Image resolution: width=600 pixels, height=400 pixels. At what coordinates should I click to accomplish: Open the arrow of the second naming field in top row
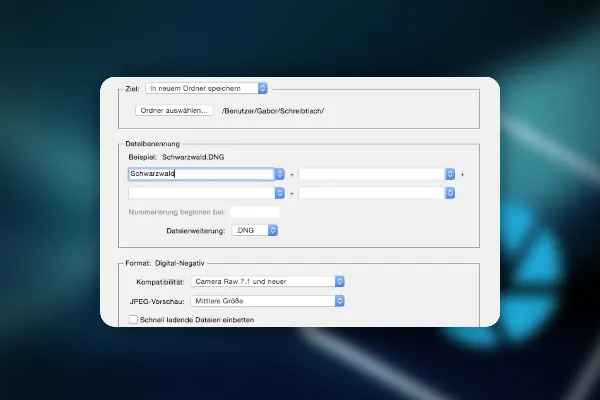(x=450, y=174)
